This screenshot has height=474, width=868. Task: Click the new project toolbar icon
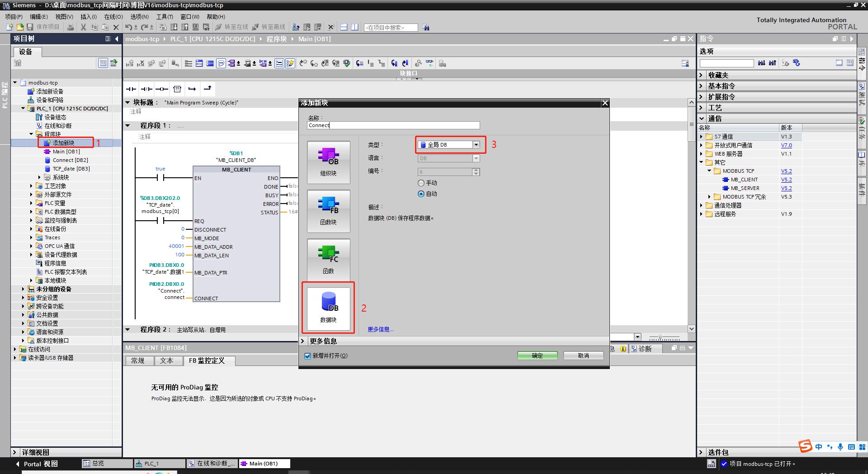9,27
